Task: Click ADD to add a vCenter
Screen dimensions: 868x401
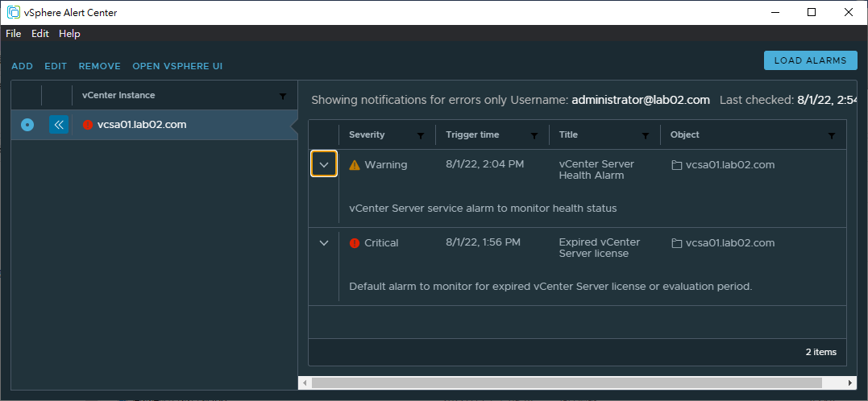Action: 22,66
